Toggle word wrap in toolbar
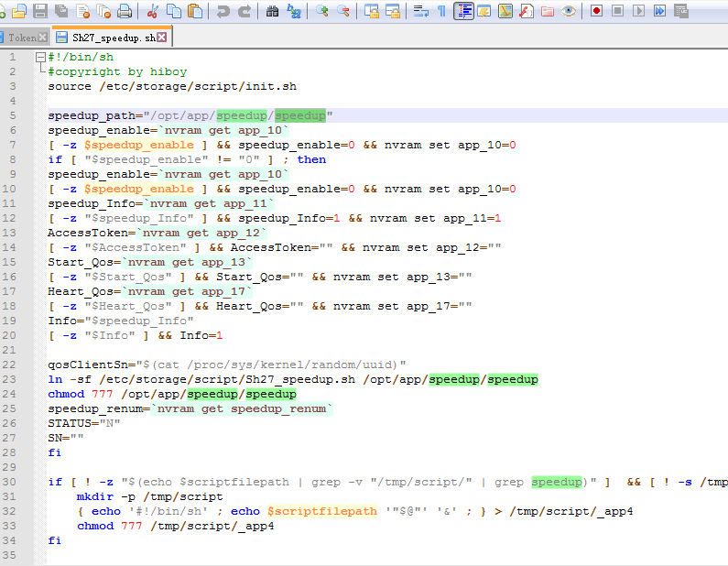This screenshot has height=566, width=728. tap(420, 11)
